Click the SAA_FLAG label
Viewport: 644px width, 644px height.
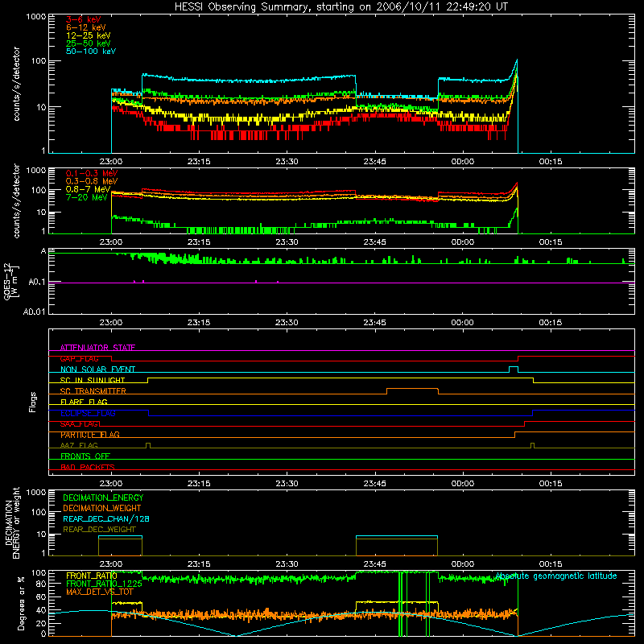(79, 424)
